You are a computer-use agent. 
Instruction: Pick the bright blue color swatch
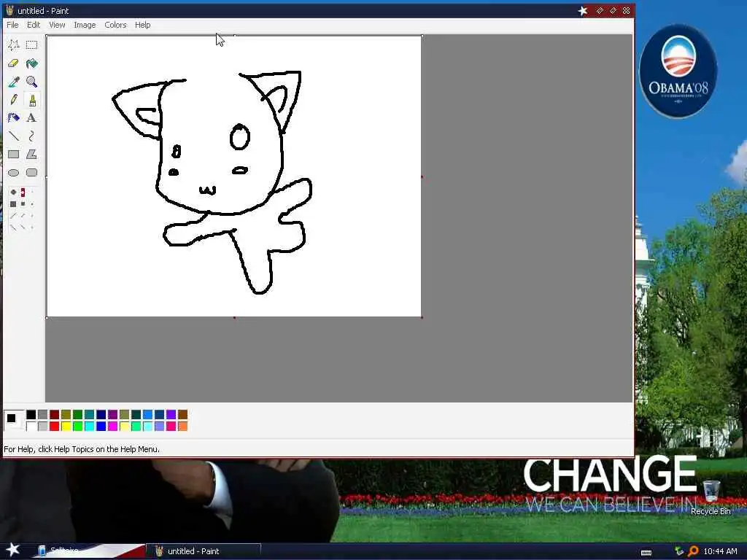coord(101,426)
